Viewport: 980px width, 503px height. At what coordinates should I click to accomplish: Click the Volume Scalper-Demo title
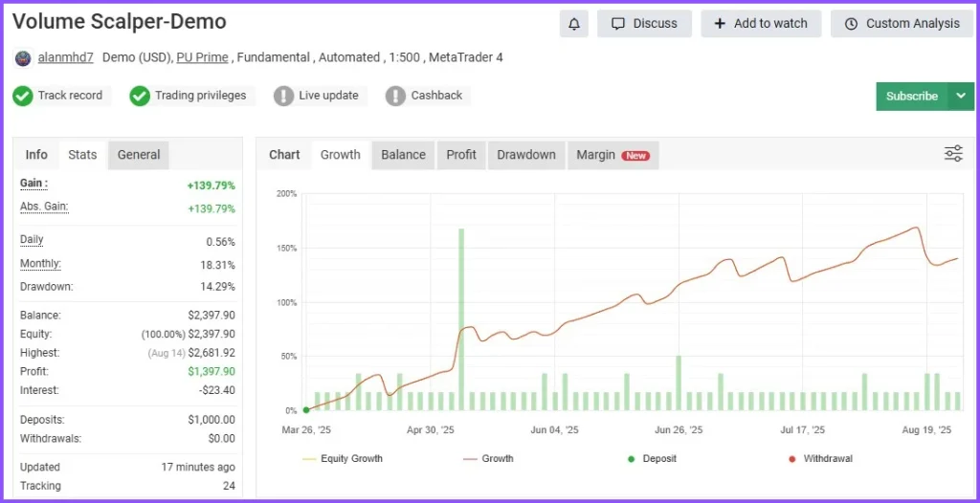[x=120, y=22]
